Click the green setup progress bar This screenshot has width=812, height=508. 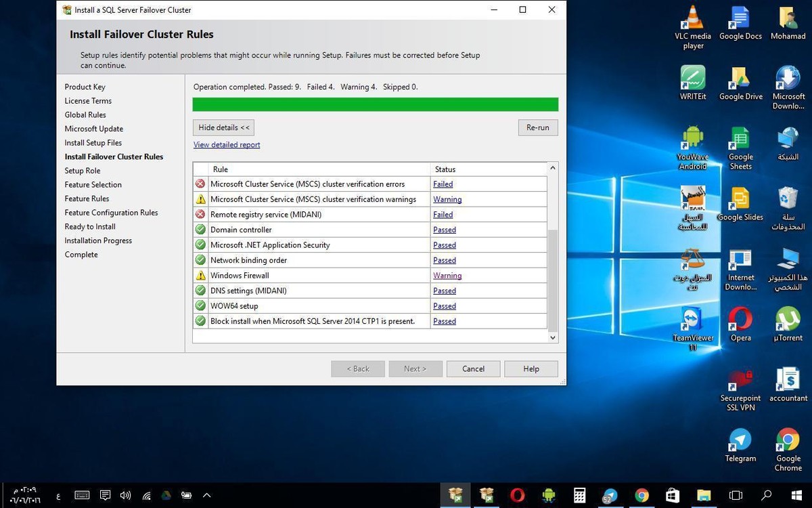click(376, 104)
